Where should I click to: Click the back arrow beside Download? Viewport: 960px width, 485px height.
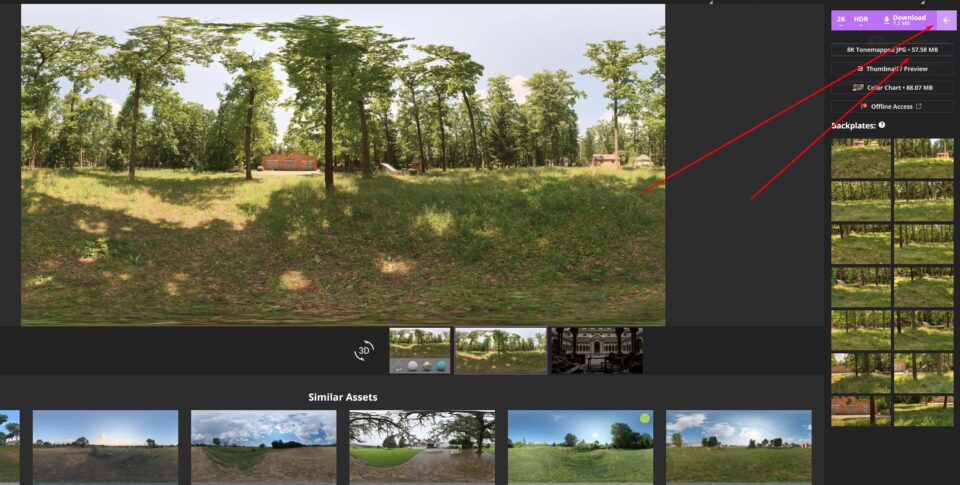(946, 20)
